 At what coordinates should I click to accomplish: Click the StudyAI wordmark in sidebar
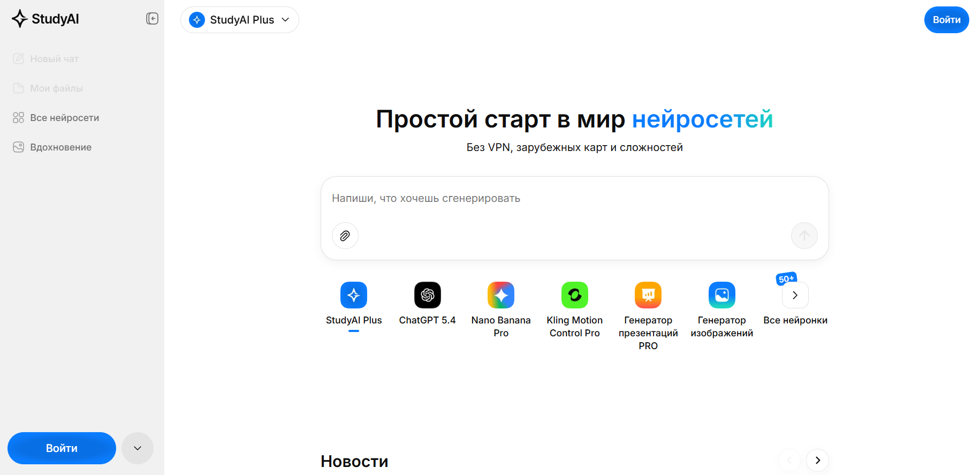pos(55,19)
